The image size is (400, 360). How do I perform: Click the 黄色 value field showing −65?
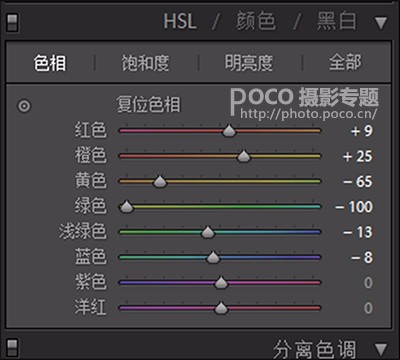[x=358, y=182]
